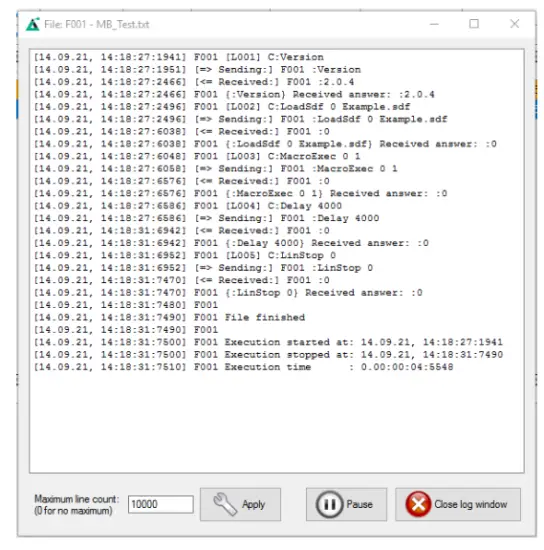Click line '[L002] C:LoadSdf 0 Example.sdf'

[222, 107]
